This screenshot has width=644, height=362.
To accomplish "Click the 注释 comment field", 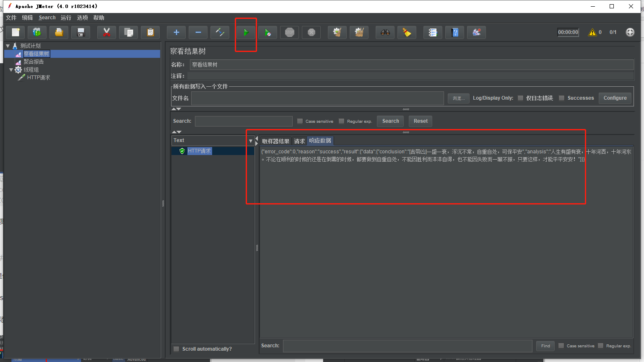I will [x=410, y=76].
